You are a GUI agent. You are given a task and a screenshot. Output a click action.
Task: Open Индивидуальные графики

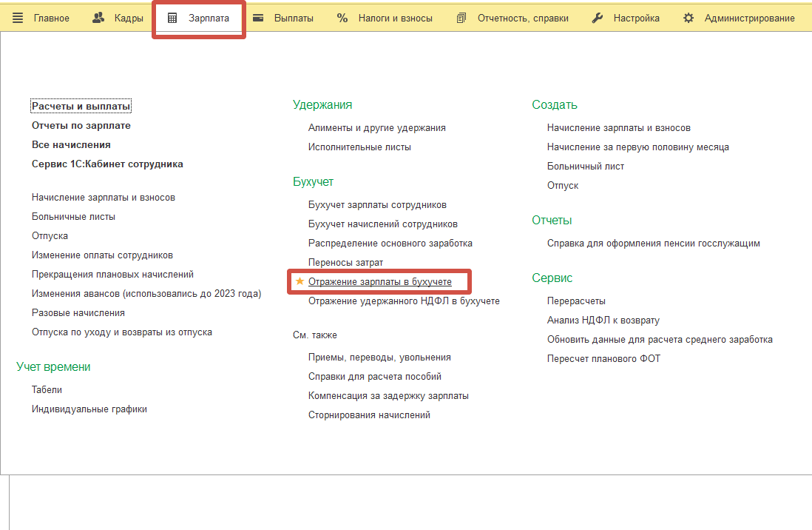(x=89, y=409)
